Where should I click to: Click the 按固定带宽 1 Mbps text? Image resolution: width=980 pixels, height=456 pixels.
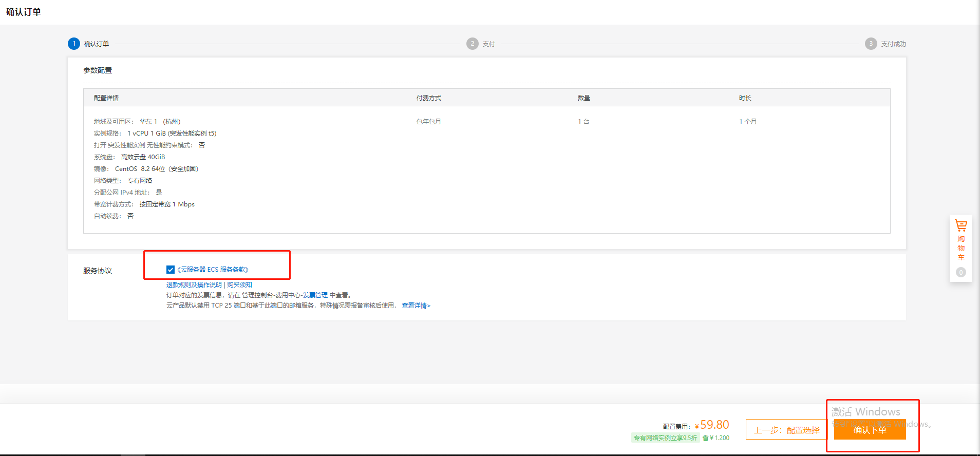(x=167, y=204)
